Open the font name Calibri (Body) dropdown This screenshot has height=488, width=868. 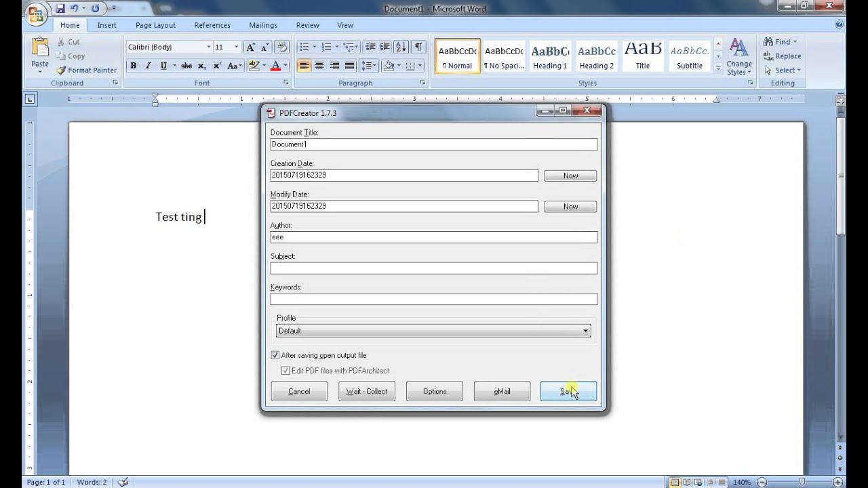coord(209,47)
